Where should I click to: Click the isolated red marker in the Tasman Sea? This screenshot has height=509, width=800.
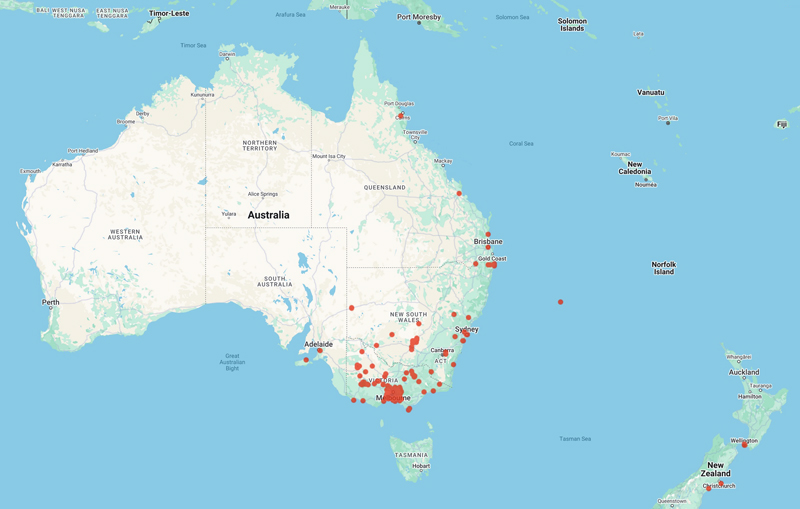point(560,302)
